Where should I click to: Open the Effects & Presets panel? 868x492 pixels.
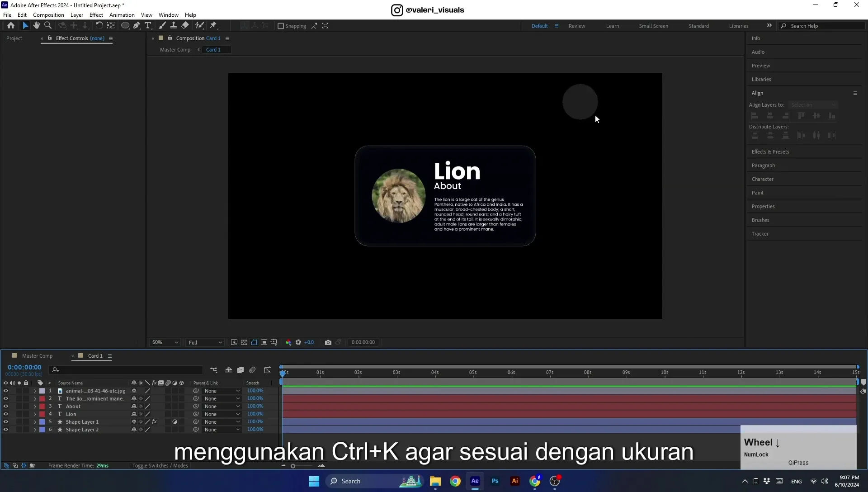click(x=770, y=152)
